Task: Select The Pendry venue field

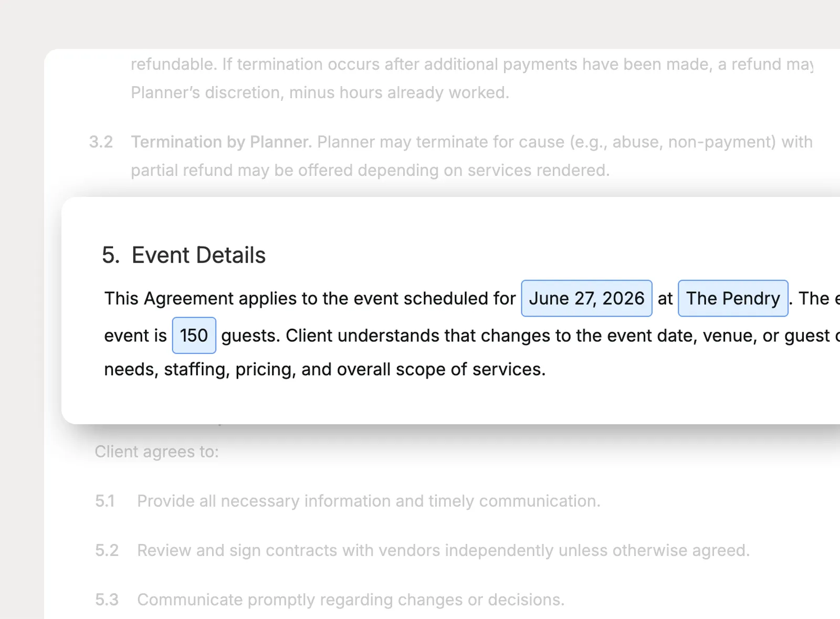Action: pyautogui.click(x=733, y=298)
